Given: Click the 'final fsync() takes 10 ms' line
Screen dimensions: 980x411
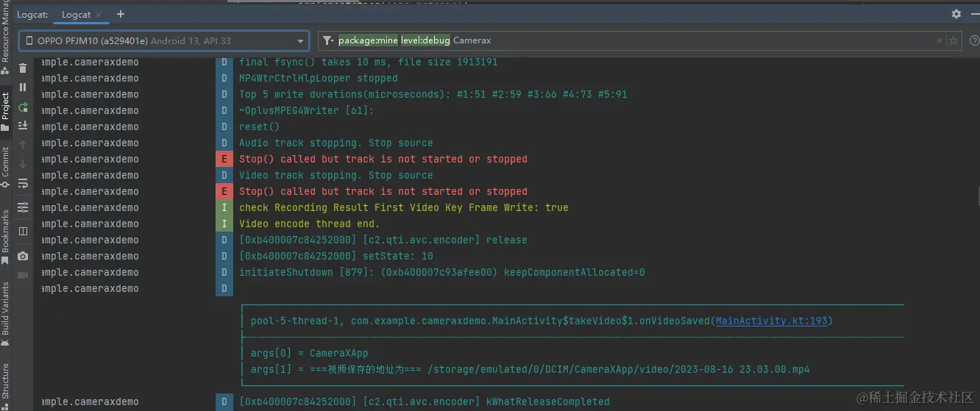Looking at the screenshot, I should pyautogui.click(x=369, y=62).
